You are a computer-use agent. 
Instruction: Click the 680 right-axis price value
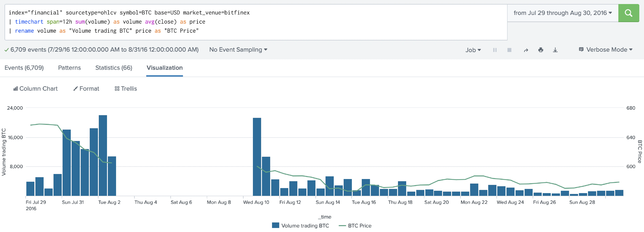tap(631, 108)
